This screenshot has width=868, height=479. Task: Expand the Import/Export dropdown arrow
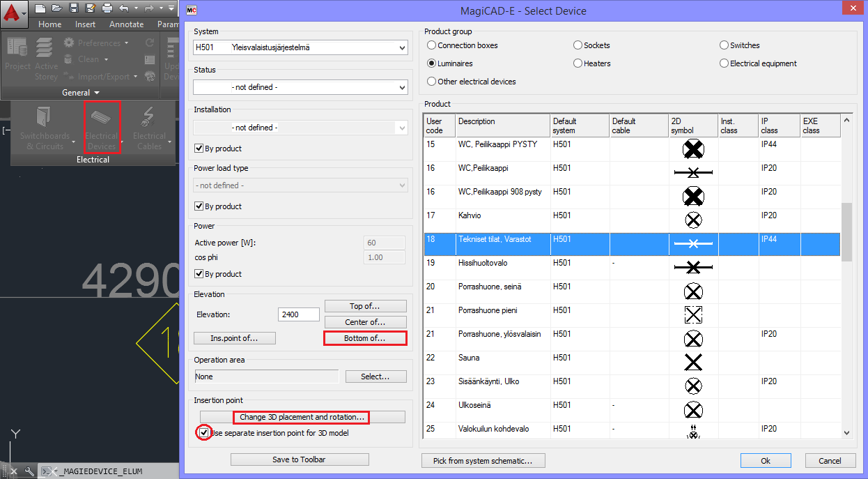click(x=135, y=76)
